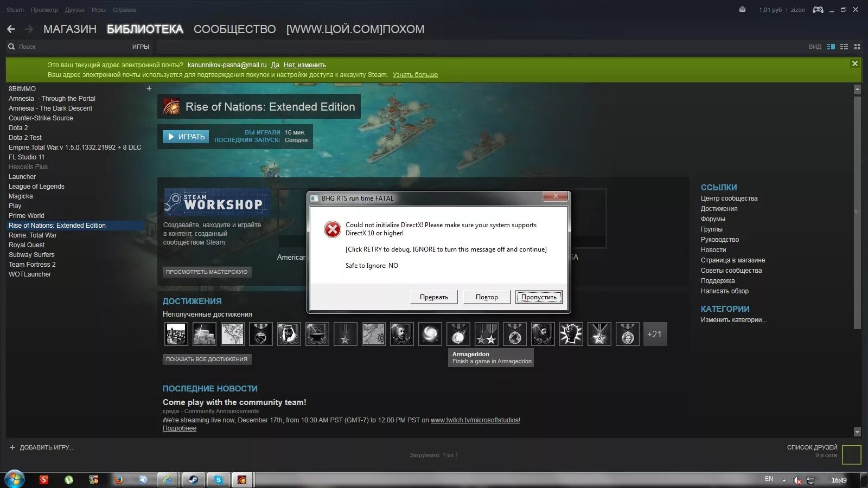Click the Узнать больше link
This screenshot has height=488, width=868.
coord(415,75)
